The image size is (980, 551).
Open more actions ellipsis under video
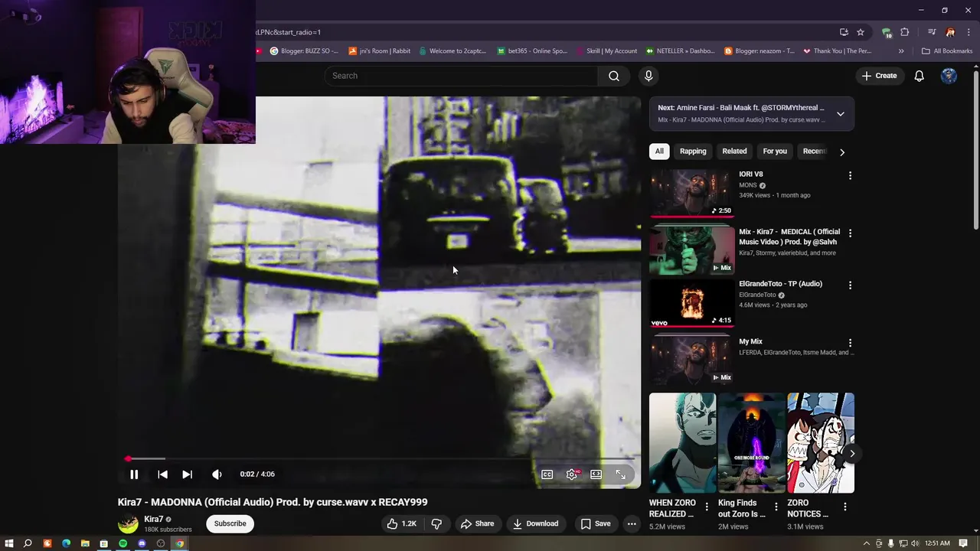[632, 523]
